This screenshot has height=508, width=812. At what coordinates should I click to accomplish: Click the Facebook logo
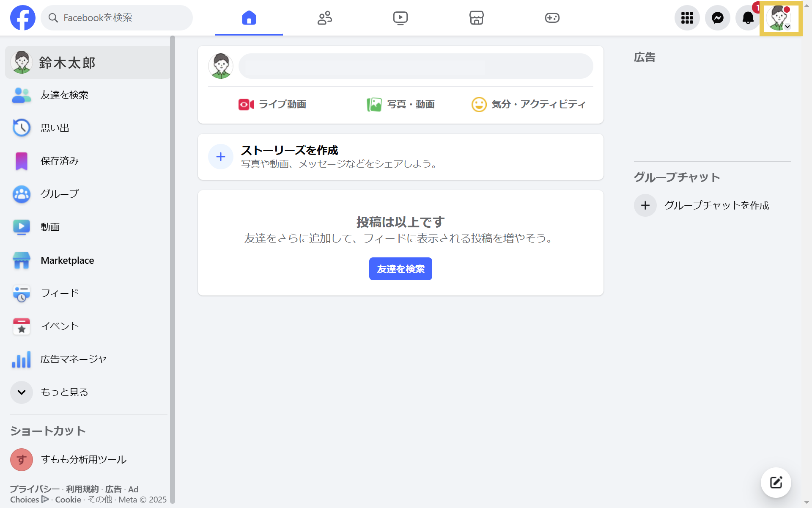tap(23, 18)
